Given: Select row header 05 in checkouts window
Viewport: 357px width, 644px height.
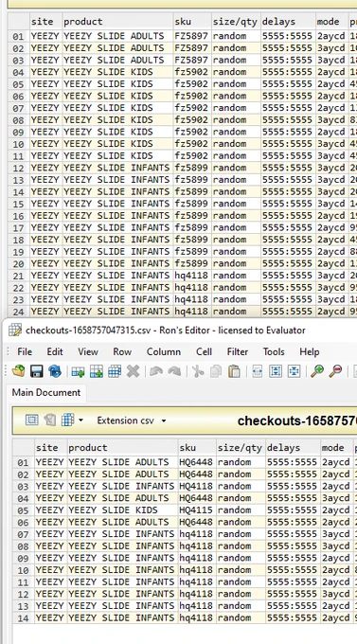Looking at the screenshot, I should click(23, 510).
